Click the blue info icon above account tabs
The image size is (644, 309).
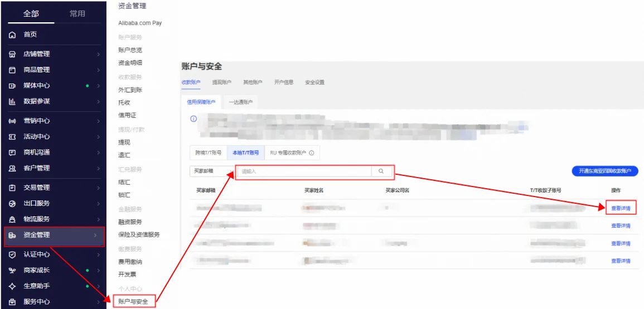[193, 119]
